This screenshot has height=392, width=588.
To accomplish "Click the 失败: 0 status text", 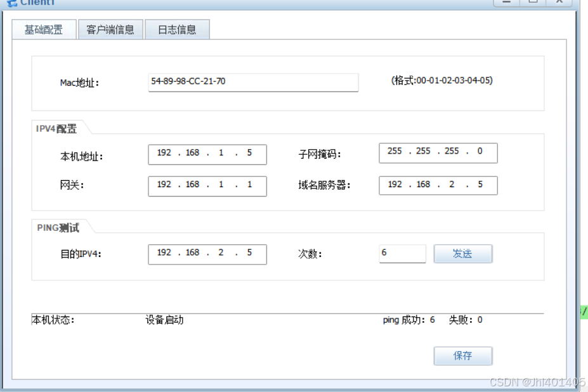I will point(466,320).
